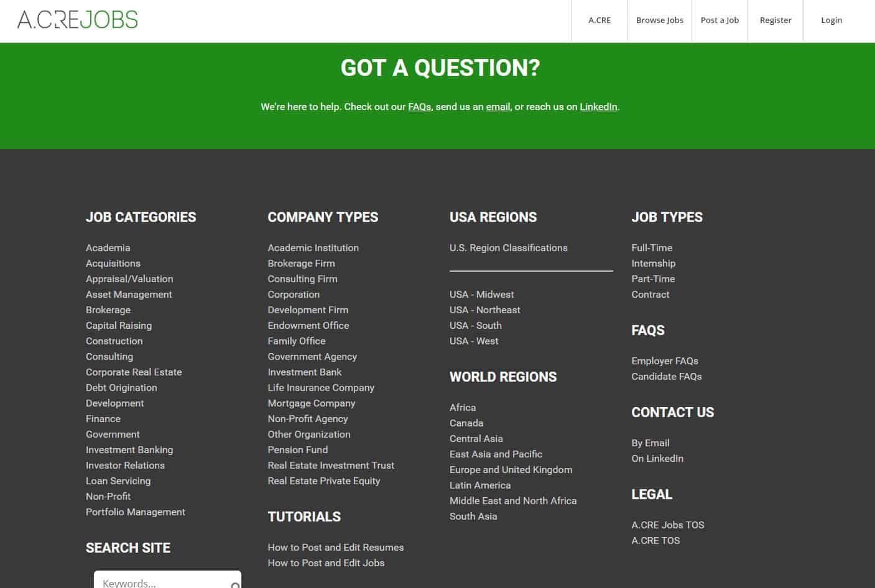
Task: Follow the email link in the green banner
Action: pyautogui.click(x=498, y=107)
